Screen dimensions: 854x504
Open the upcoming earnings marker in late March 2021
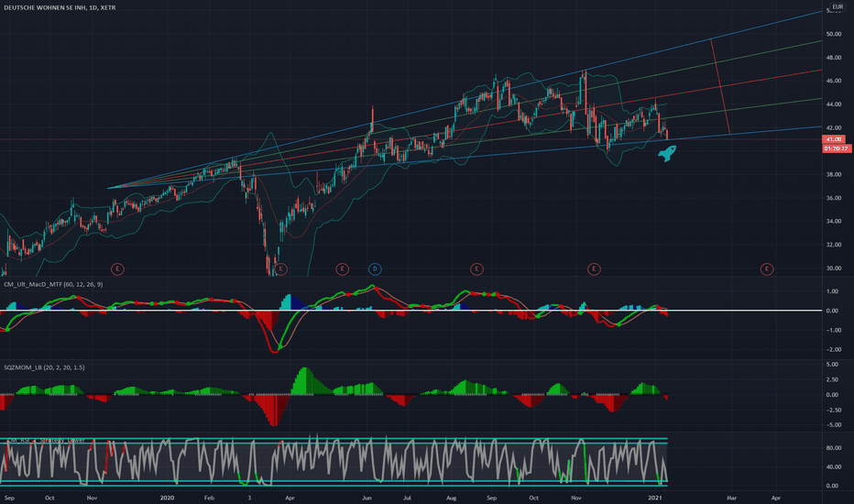766,268
